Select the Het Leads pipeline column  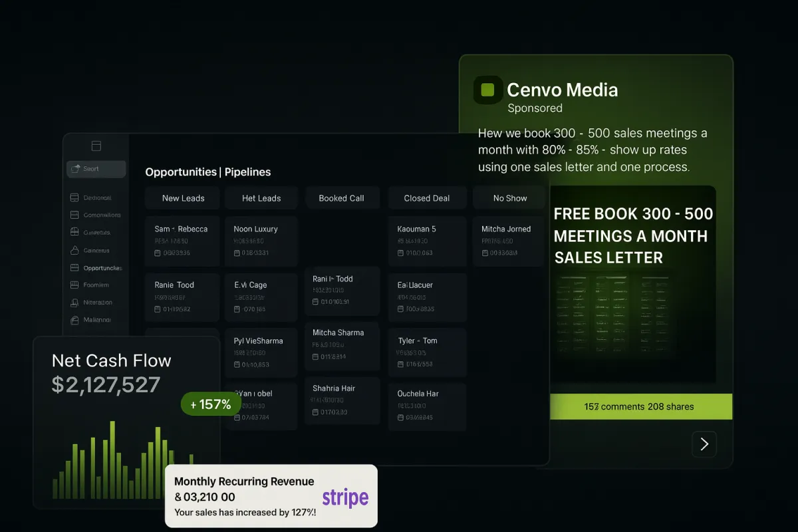261,198
